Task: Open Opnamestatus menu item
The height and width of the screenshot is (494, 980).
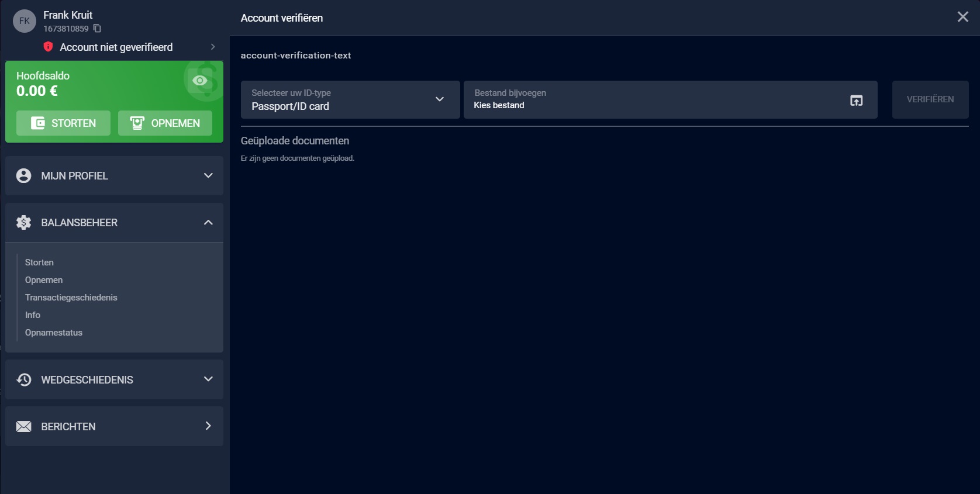Action: click(54, 333)
